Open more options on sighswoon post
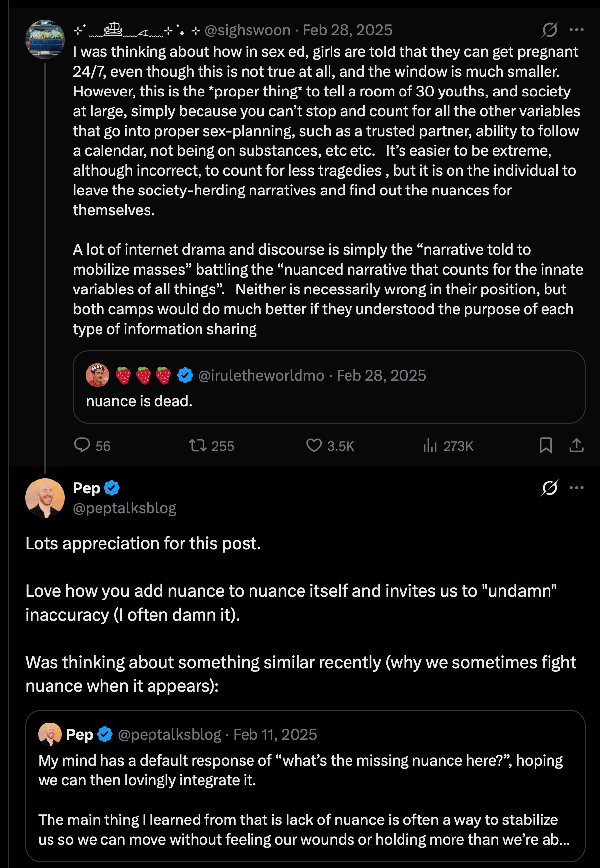 [576, 30]
